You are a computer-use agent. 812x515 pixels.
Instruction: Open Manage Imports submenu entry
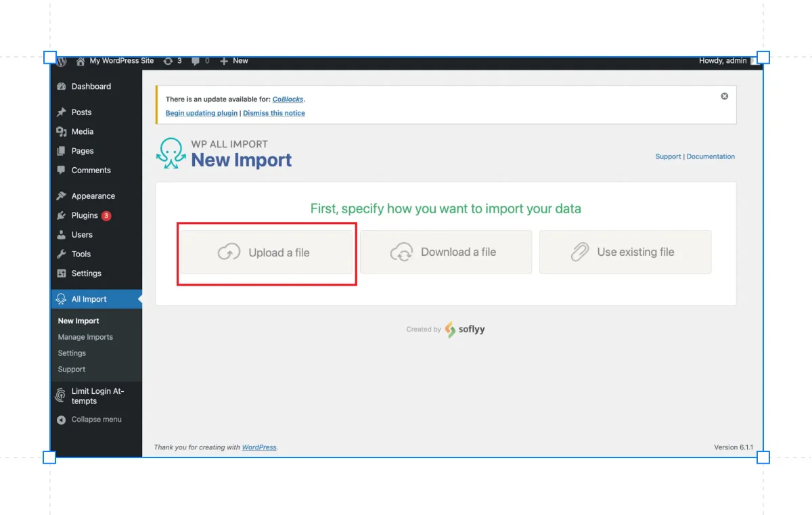(85, 337)
